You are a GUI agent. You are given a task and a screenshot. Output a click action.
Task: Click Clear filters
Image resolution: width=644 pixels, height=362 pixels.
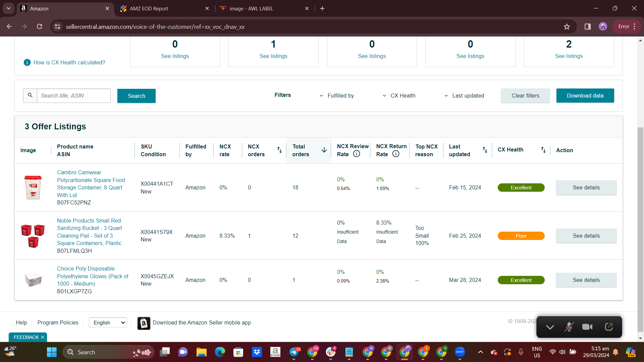coord(525,96)
